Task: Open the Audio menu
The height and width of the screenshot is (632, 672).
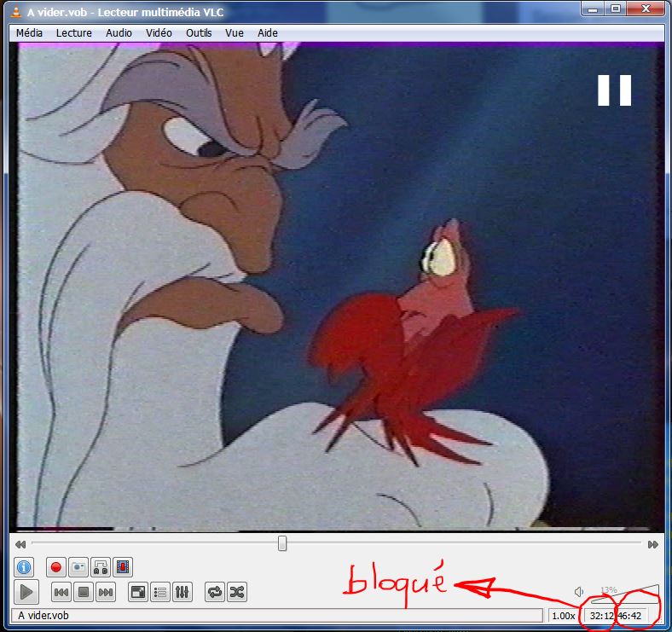Action: pos(119,33)
